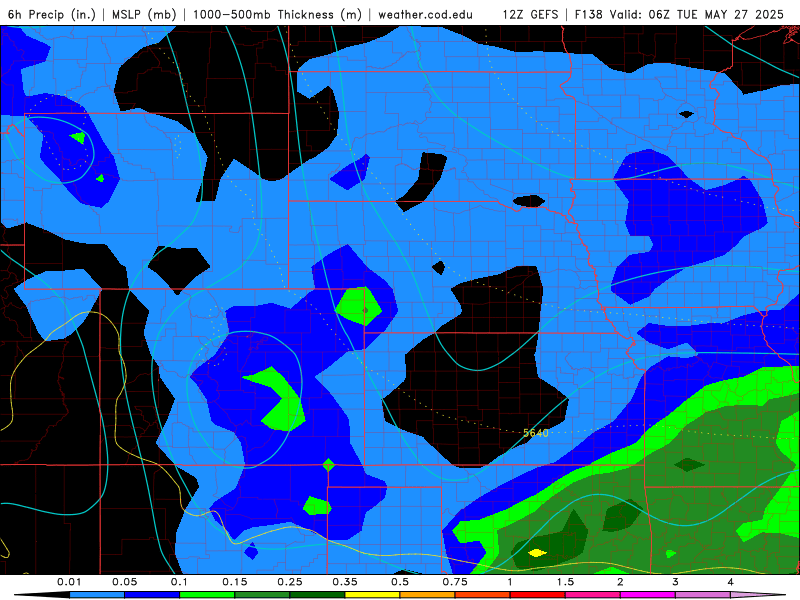Click the "MSLP (mb)" header label
Viewport: 800px width, 600px height.
click(x=144, y=14)
